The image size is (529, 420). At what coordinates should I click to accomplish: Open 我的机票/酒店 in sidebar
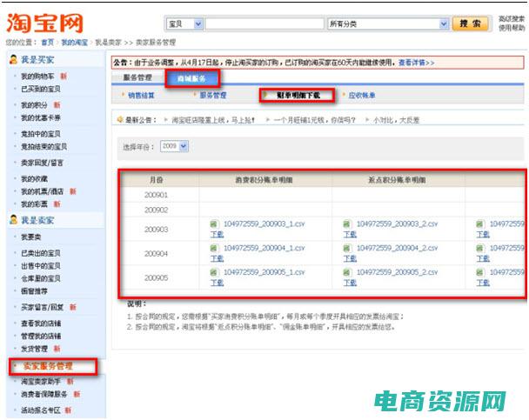[42, 191]
